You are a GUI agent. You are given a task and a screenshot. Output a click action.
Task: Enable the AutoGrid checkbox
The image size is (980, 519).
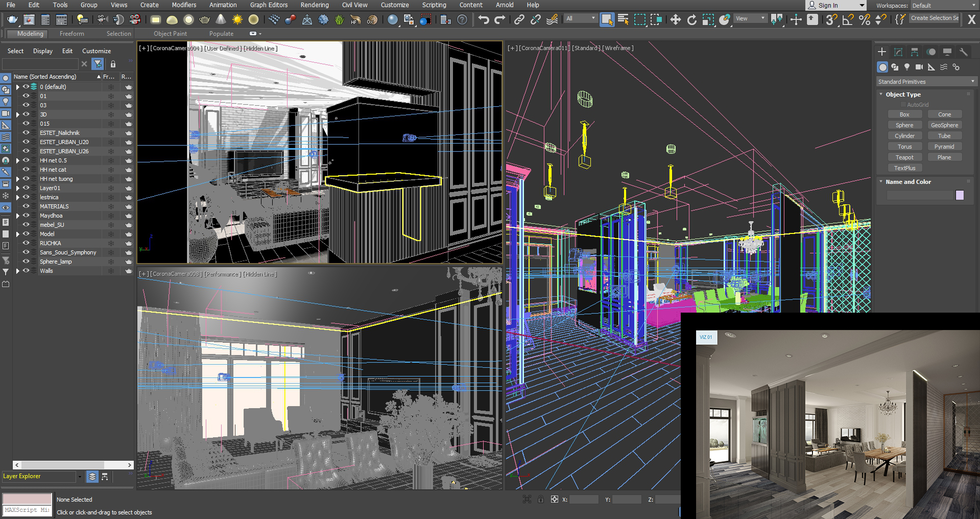(903, 104)
